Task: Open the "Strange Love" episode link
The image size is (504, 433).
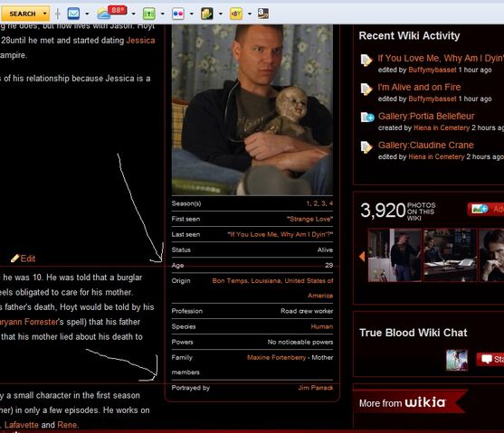Action: [309, 219]
